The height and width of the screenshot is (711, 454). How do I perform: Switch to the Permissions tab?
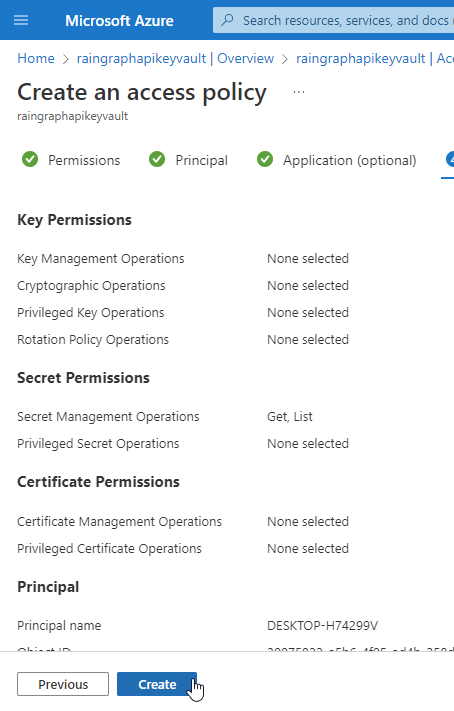coord(84,160)
